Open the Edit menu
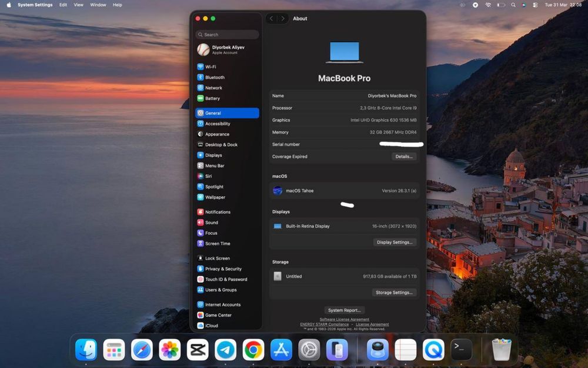 (63, 5)
